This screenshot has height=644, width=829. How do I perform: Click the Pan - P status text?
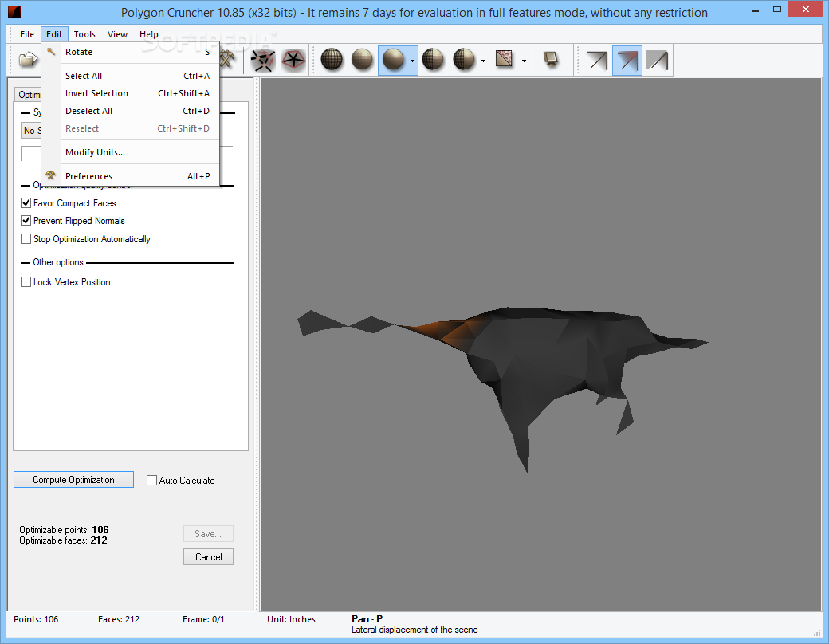(367, 618)
